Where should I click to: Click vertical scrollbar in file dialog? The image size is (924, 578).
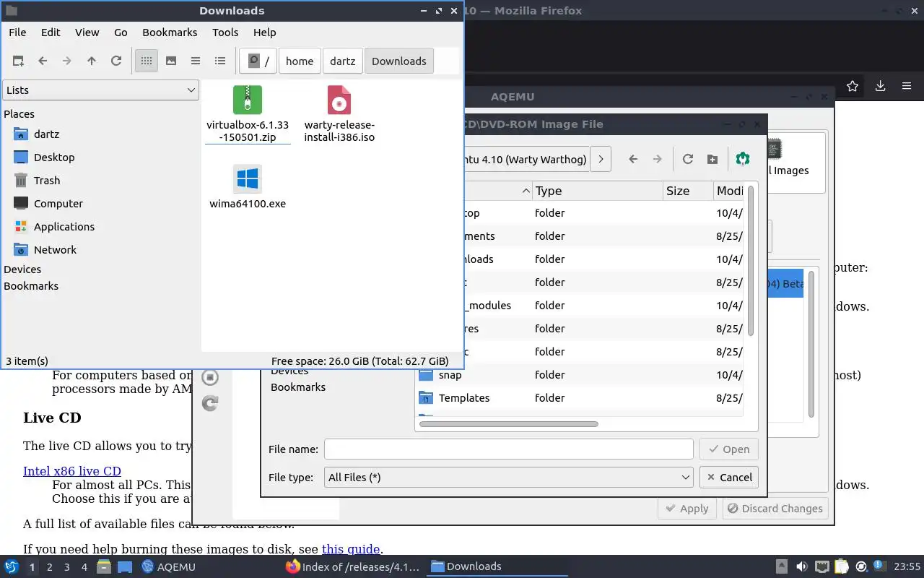click(x=751, y=262)
